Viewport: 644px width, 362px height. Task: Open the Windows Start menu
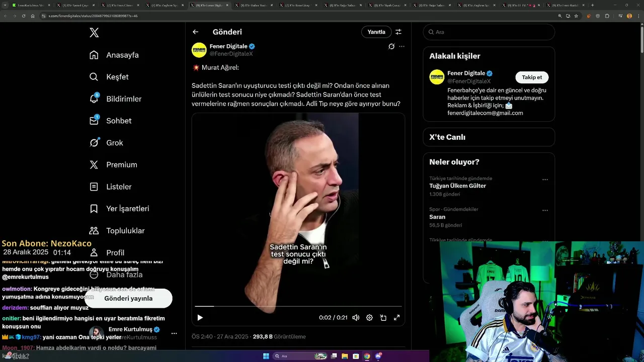(266, 356)
